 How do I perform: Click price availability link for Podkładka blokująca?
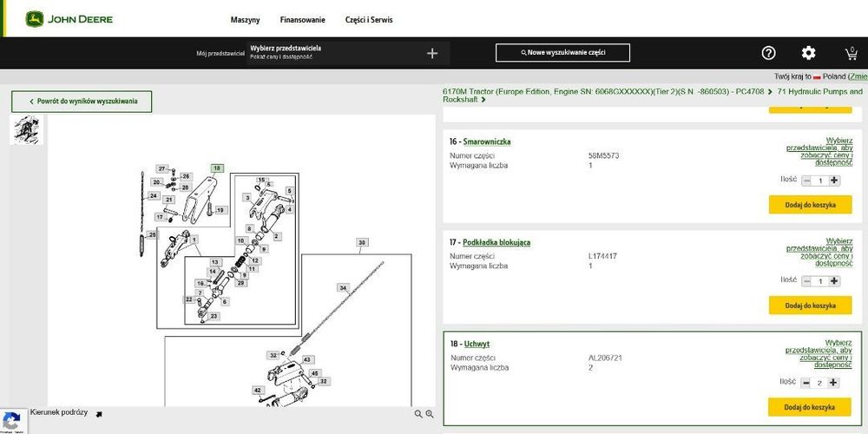pos(820,253)
